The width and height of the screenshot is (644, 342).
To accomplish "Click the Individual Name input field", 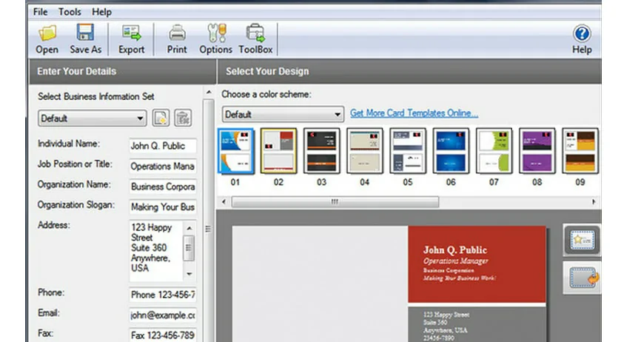I will 162,146.
